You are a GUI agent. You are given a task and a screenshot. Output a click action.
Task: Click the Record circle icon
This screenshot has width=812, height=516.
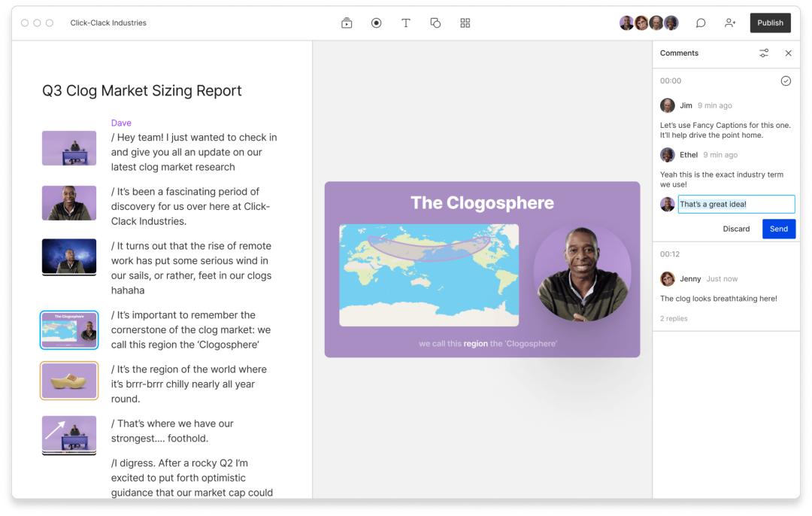pyautogui.click(x=376, y=23)
